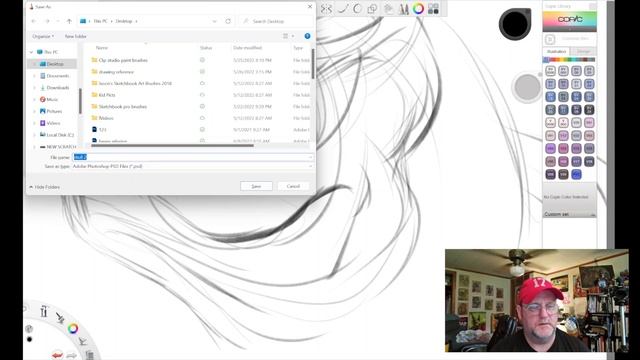Pick the bright blue Copic swatch

point(576,174)
